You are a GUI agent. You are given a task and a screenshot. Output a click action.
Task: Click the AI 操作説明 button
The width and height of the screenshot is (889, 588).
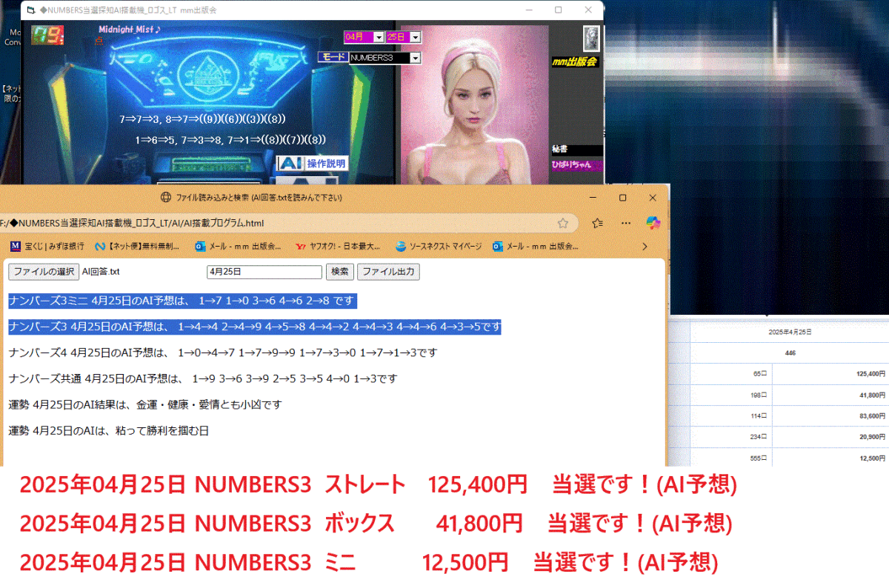coord(312,164)
